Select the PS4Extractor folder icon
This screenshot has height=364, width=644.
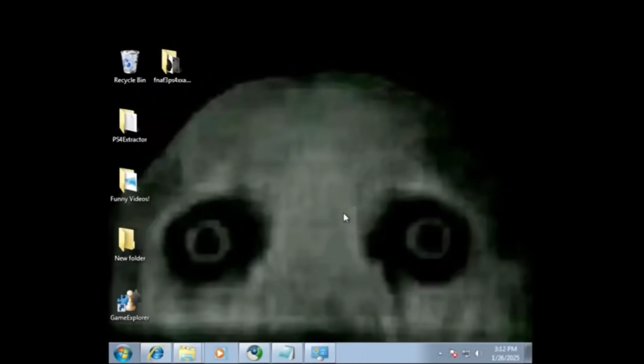(x=129, y=126)
